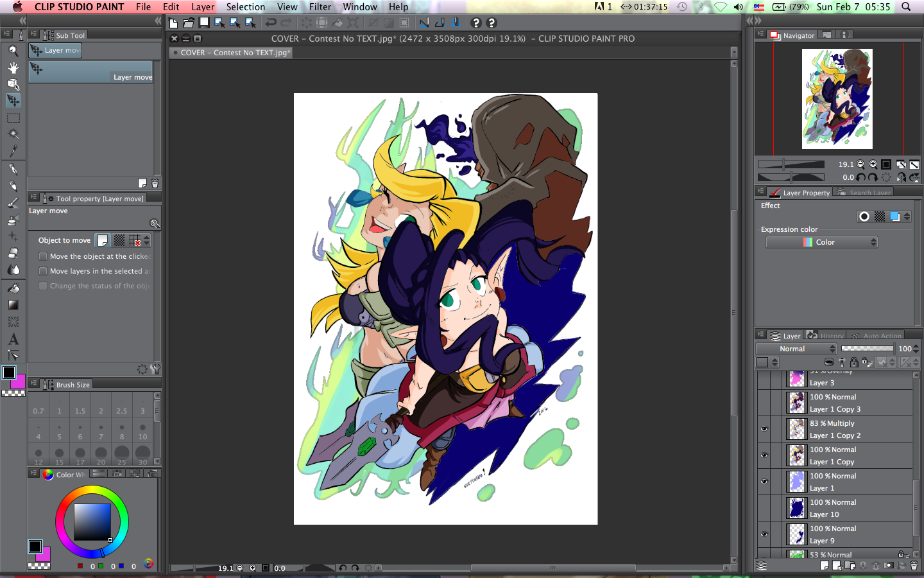Click the New raster layer icon
The image size is (924, 578).
click(825, 566)
